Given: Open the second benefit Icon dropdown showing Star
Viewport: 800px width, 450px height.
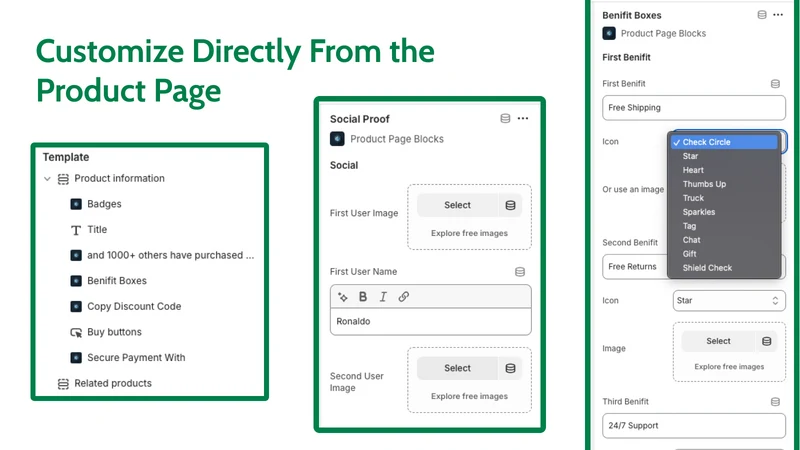Looking at the screenshot, I should (729, 301).
